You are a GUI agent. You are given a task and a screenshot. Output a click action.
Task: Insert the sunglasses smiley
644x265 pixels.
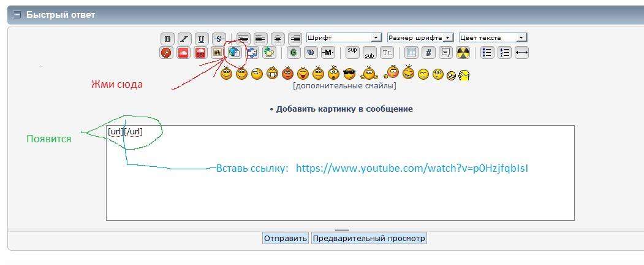pyautogui.click(x=349, y=74)
